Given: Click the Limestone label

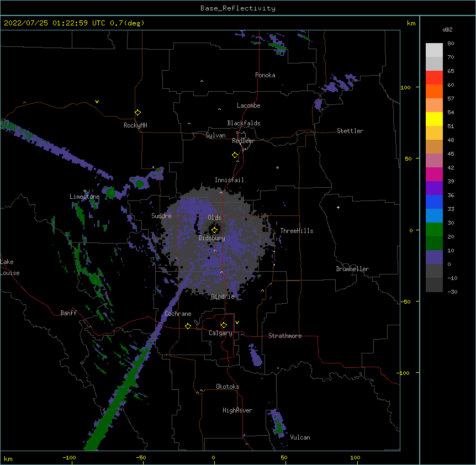Looking at the screenshot, I should pyautogui.click(x=84, y=197).
